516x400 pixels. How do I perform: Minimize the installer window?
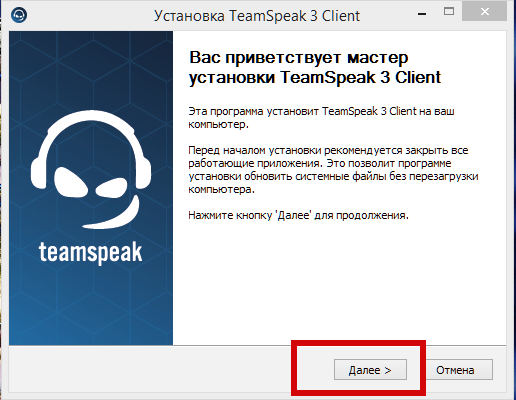coord(422,14)
